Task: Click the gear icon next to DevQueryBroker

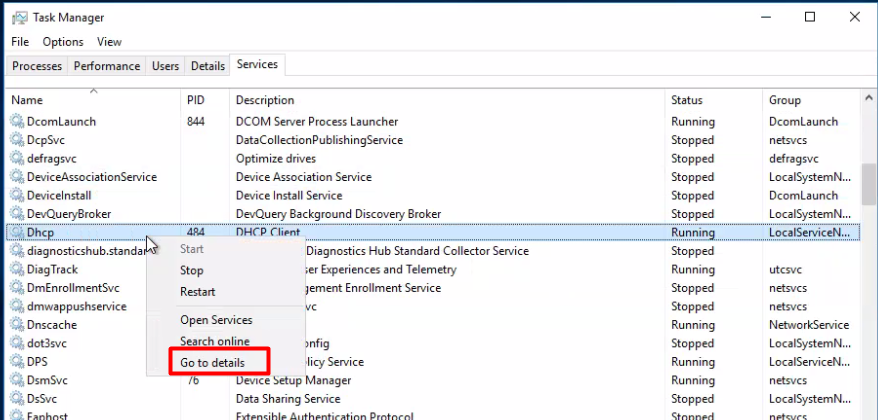Action: pyautogui.click(x=18, y=214)
